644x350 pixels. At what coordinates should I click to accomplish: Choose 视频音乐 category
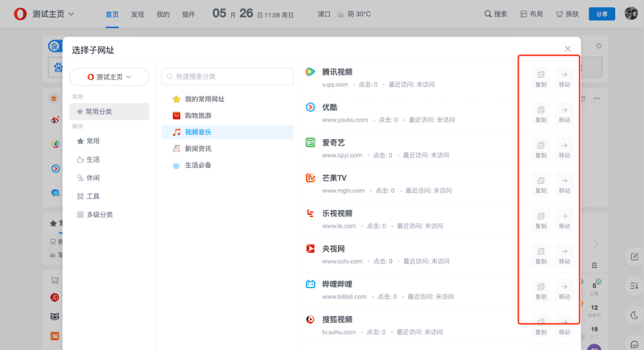[x=228, y=132]
